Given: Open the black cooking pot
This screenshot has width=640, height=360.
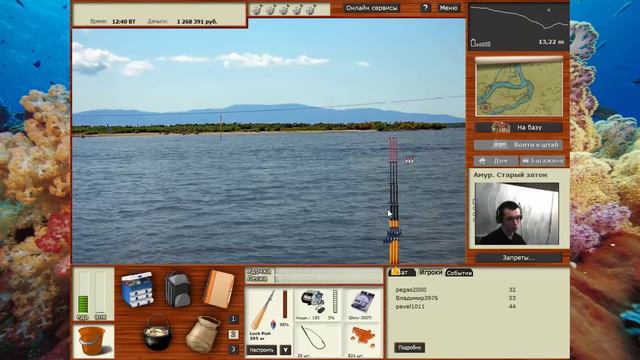Looking at the screenshot, I should (x=157, y=333).
